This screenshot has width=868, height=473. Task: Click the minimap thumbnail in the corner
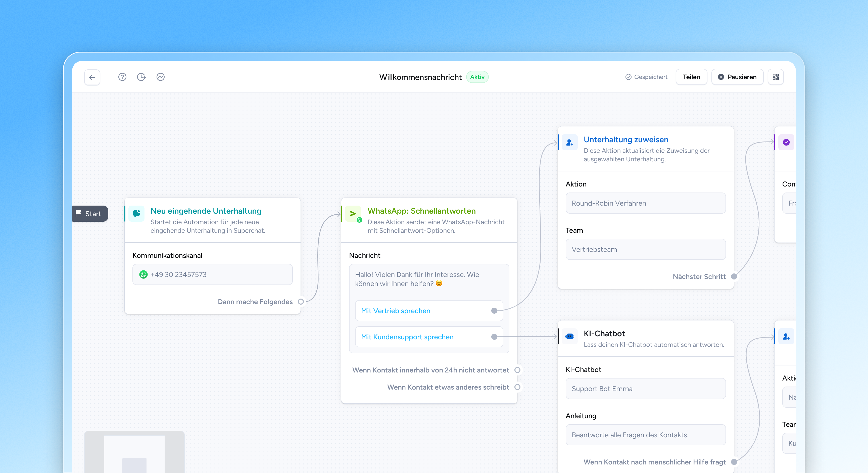tap(134, 451)
